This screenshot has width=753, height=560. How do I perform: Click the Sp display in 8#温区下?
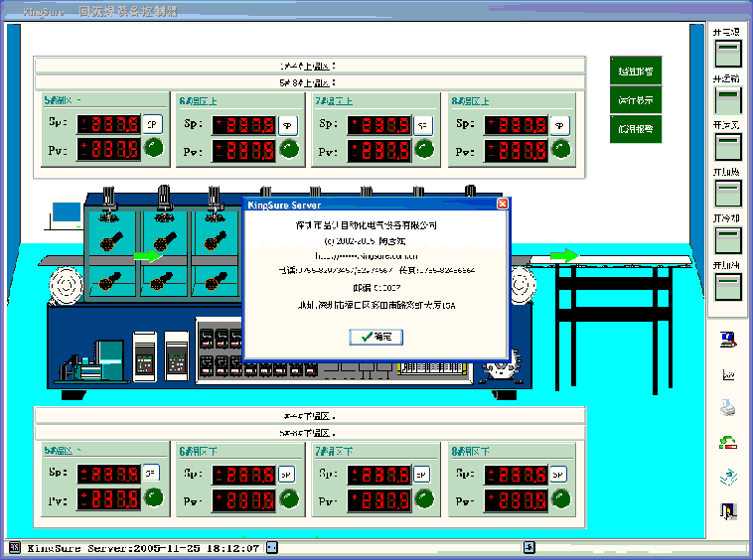(516, 475)
